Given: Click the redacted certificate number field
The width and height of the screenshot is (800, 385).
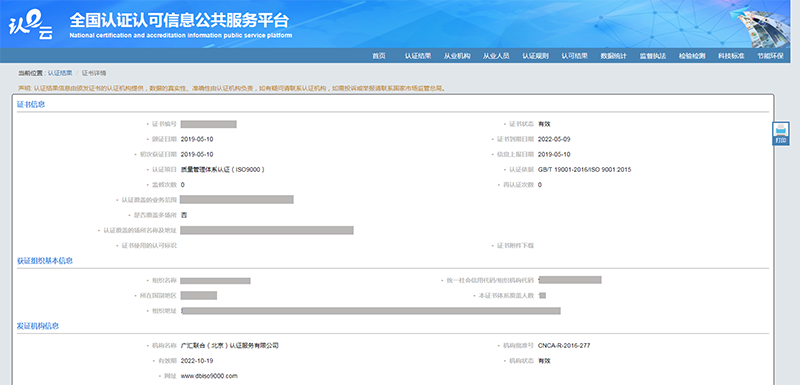Looking at the screenshot, I should (x=208, y=124).
